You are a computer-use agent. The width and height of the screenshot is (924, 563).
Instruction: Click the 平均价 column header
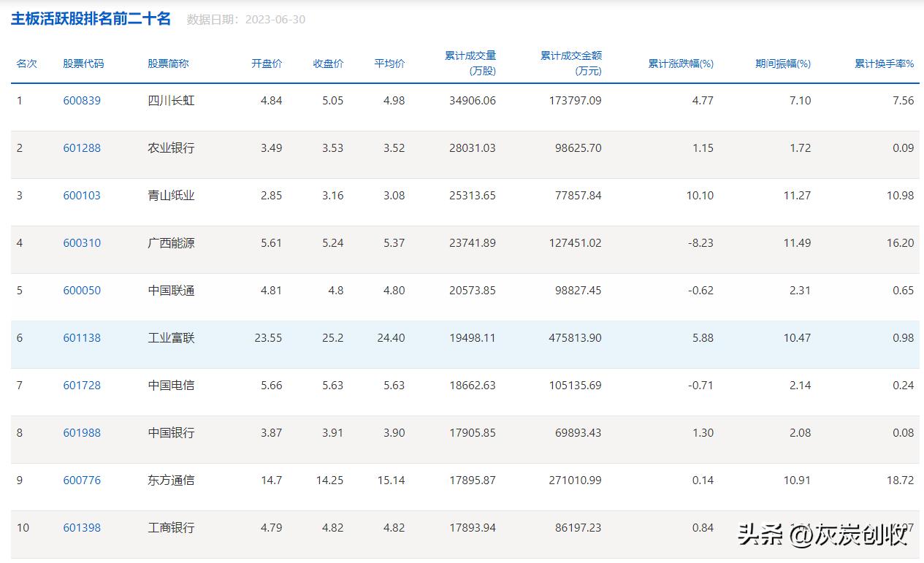pyautogui.click(x=389, y=64)
